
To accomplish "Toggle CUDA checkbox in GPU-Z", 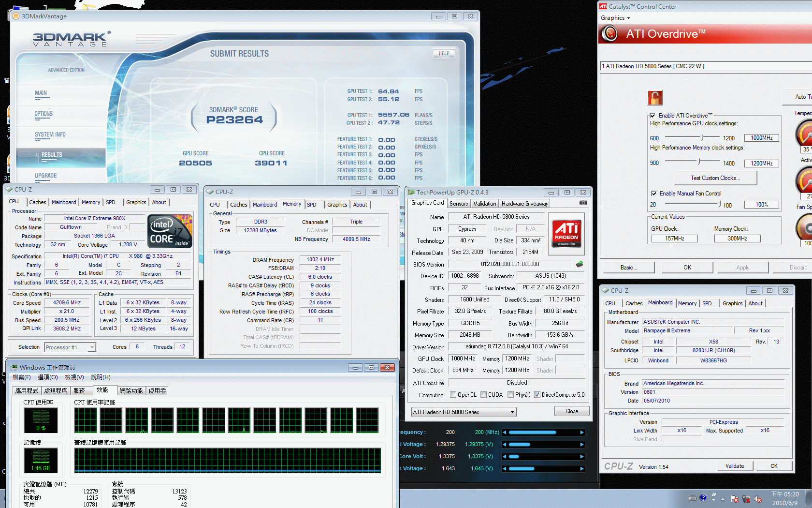I will [x=484, y=395].
